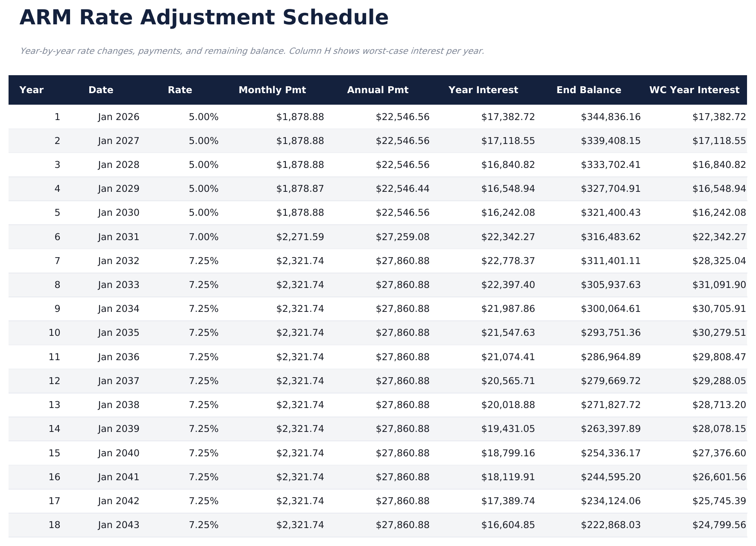Select worst-case interest $31,091.90 cell

coord(719,285)
